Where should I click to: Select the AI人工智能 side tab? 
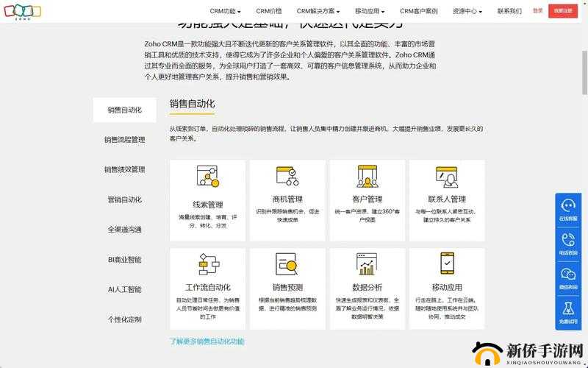point(124,289)
